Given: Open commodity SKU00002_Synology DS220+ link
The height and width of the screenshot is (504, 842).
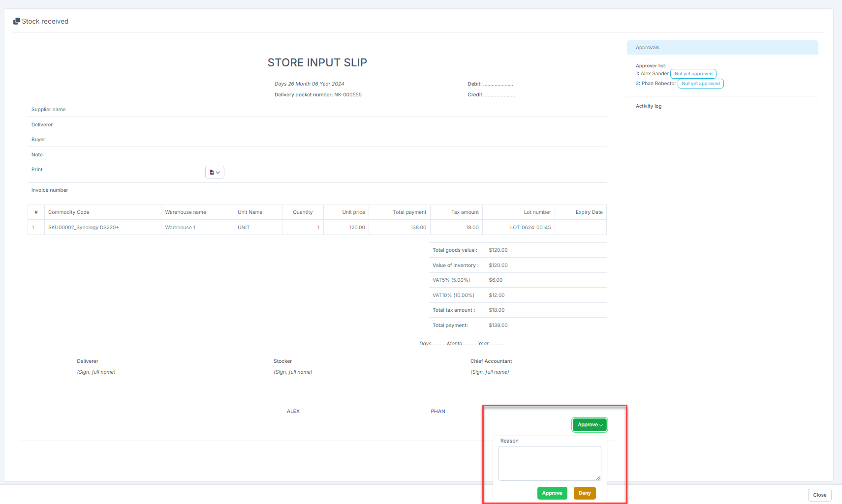Looking at the screenshot, I should click(x=84, y=228).
